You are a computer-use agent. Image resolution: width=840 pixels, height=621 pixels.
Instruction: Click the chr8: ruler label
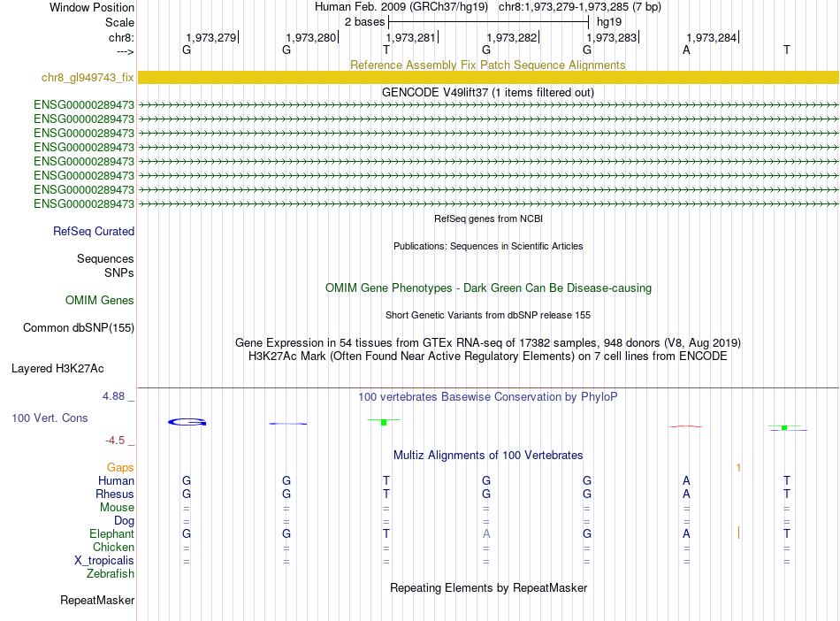pos(121,37)
